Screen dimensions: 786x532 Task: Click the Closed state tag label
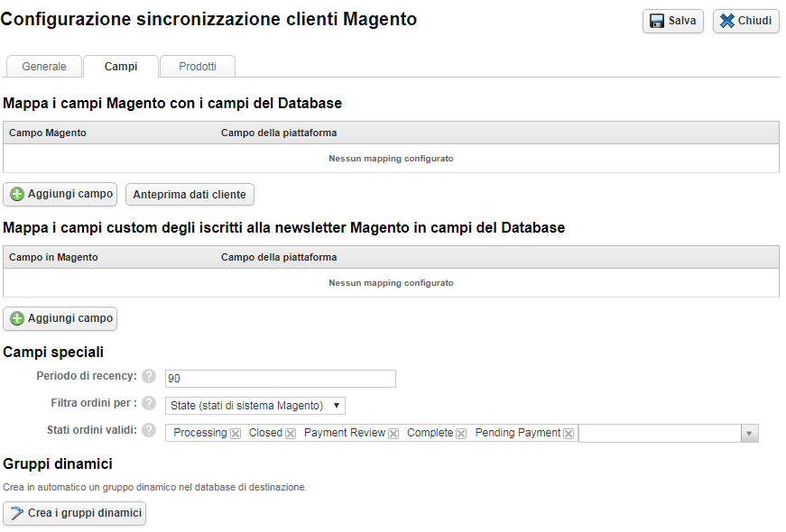pos(265,433)
